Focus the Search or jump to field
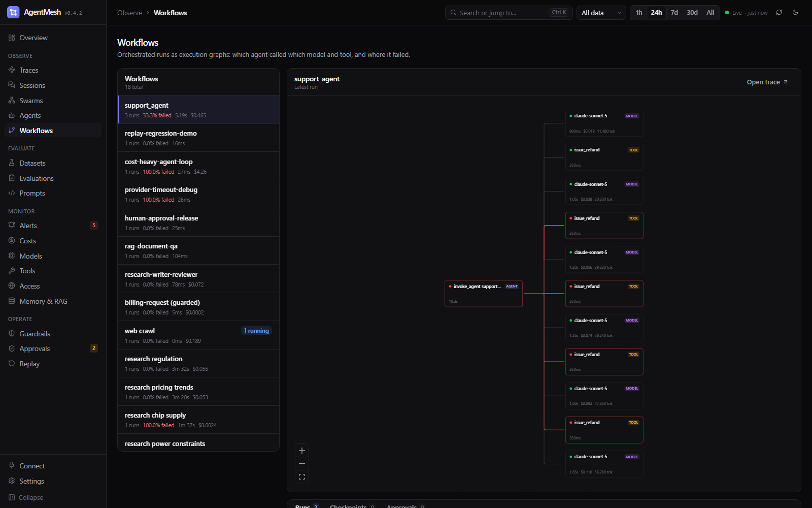The width and height of the screenshot is (812, 508). pos(509,13)
